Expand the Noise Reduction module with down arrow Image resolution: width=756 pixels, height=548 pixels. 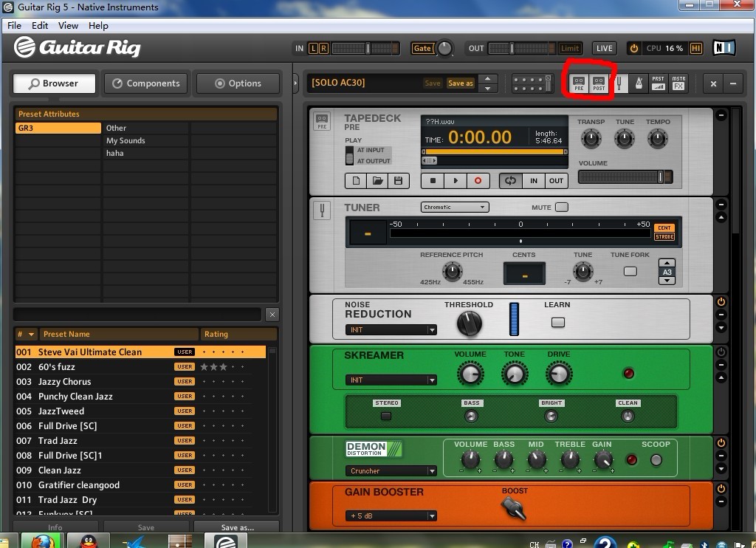click(x=721, y=328)
